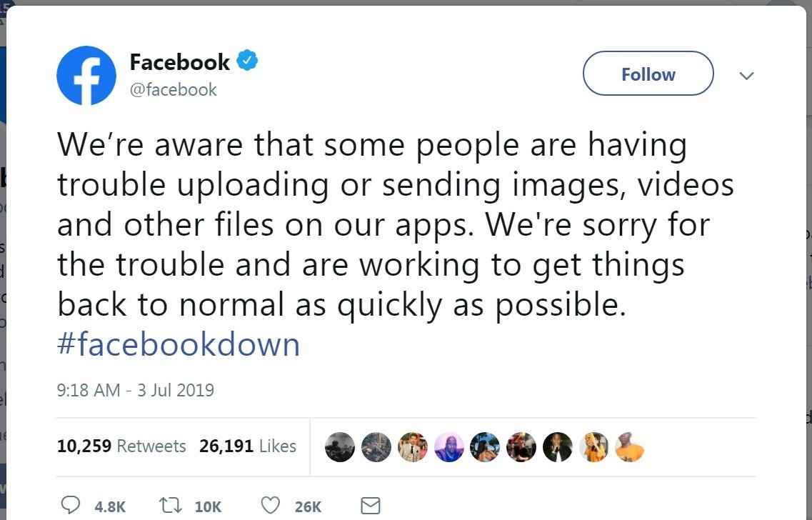This screenshot has width=812, height=520.
Task: View the 10,259 Retweets list
Action: point(121,446)
